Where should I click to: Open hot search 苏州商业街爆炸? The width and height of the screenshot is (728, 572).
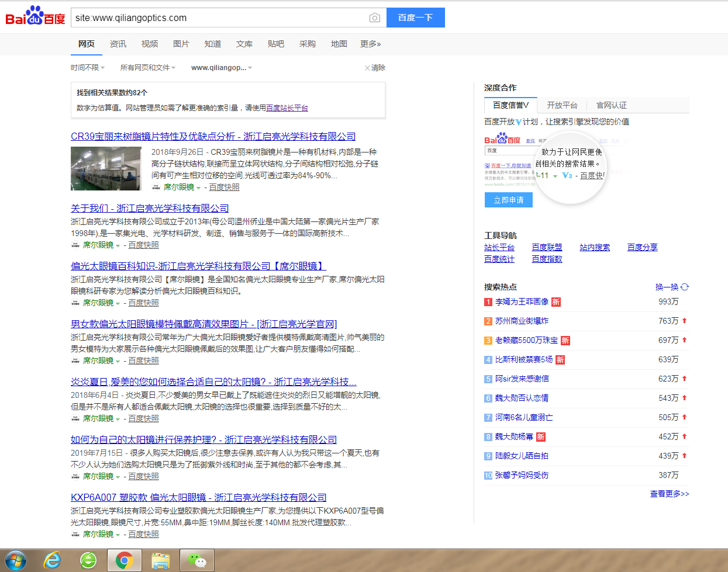[522, 321]
